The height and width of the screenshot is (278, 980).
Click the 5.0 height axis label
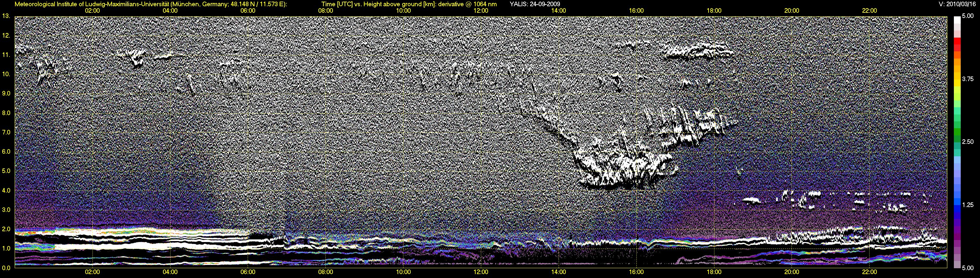(6, 171)
